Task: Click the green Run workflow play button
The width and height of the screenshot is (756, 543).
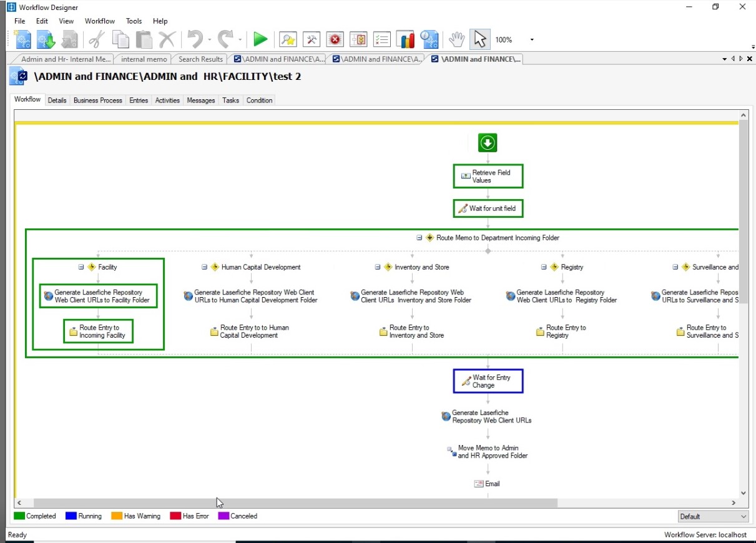Action: coord(260,39)
